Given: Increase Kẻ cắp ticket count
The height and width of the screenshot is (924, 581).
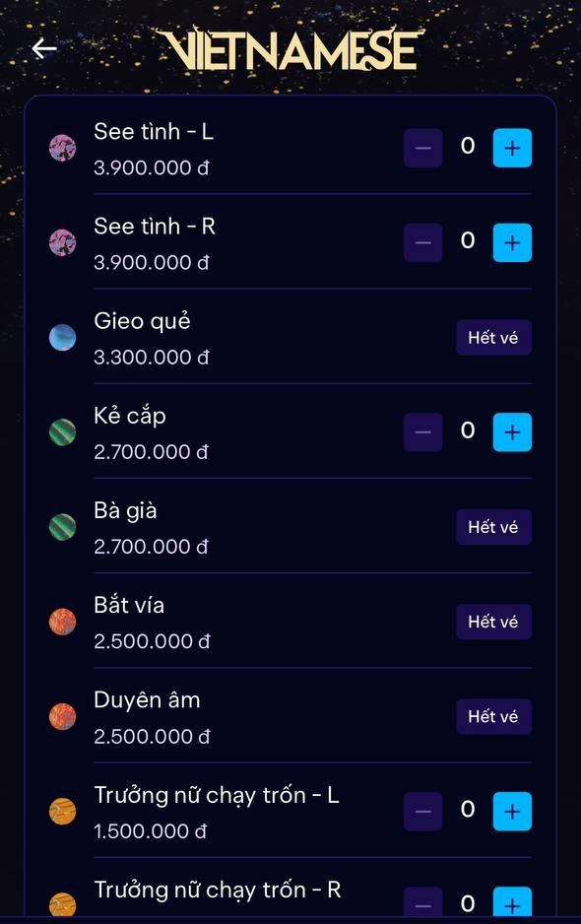Looking at the screenshot, I should pos(512,431).
